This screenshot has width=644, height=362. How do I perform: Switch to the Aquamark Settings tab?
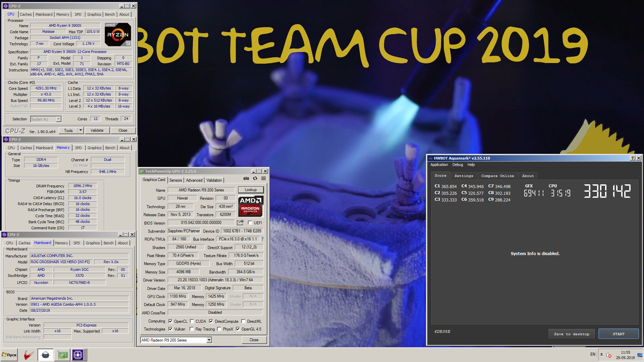pos(464,176)
